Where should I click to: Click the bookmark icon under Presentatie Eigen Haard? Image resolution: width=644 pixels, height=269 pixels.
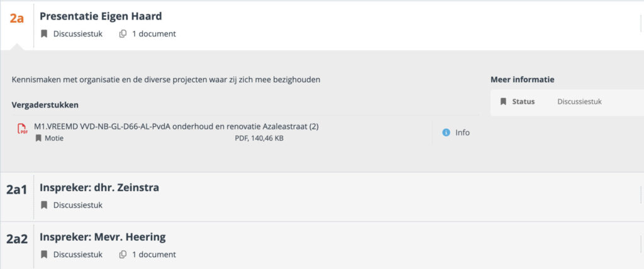(x=44, y=34)
